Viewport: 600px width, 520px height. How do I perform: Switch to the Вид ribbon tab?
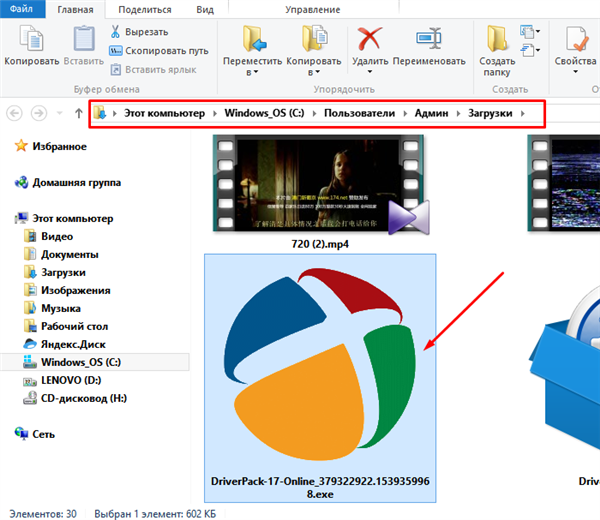(205, 10)
